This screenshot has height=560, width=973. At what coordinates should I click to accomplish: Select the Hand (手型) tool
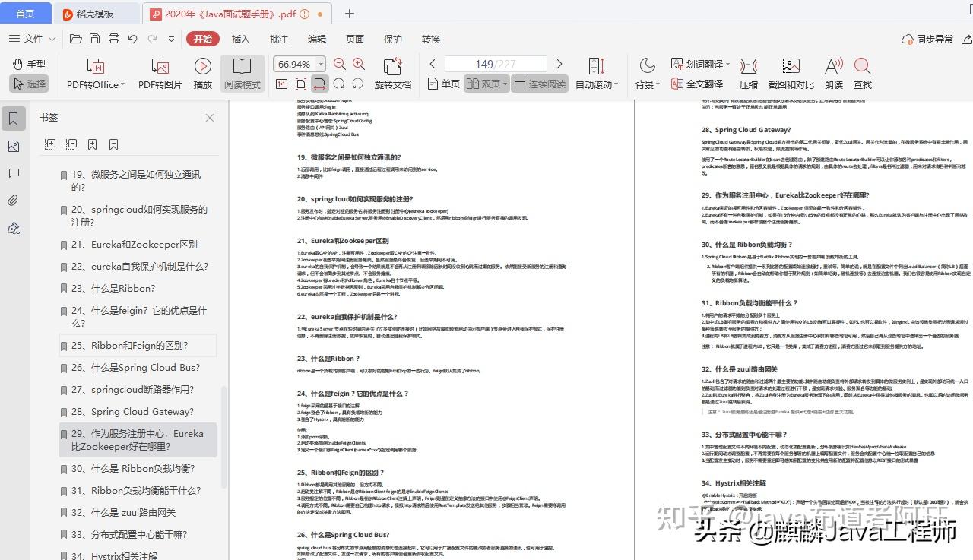29,65
